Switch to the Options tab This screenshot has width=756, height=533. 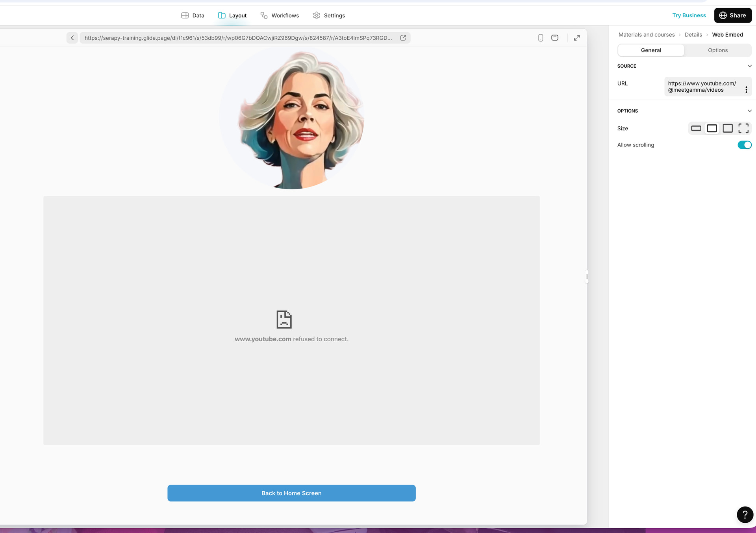pyautogui.click(x=717, y=50)
